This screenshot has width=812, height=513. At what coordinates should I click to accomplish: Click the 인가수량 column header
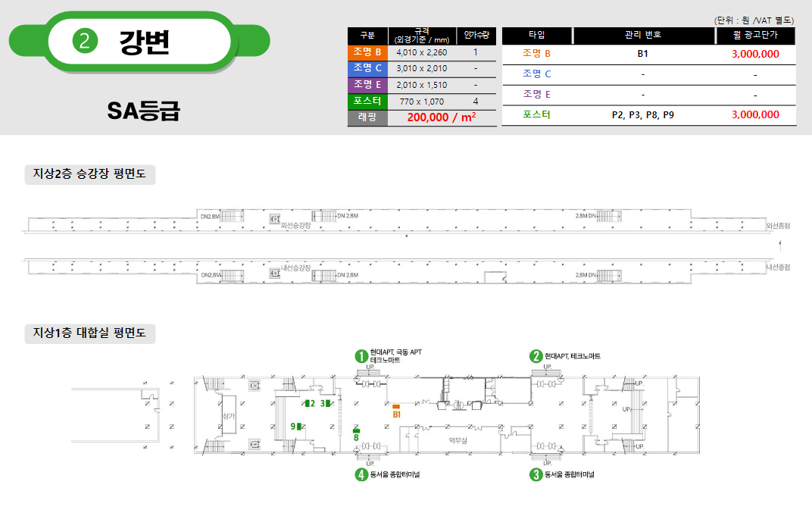pos(476,36)
